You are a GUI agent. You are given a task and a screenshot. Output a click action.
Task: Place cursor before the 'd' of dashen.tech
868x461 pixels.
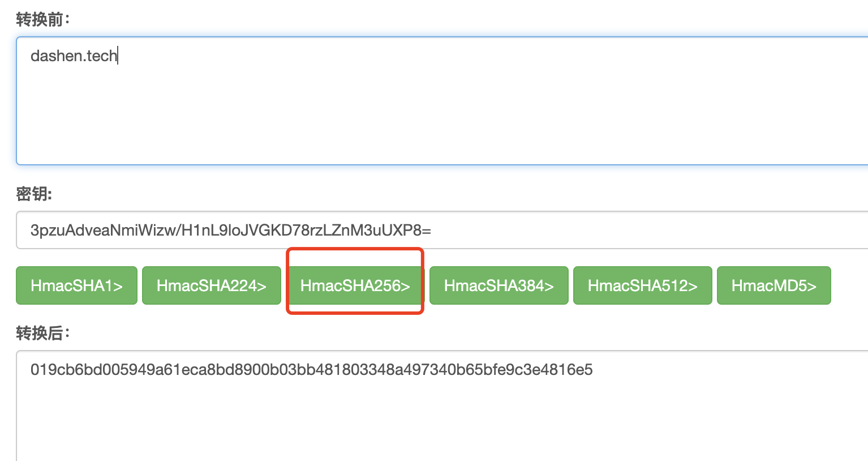coord(31,56)
